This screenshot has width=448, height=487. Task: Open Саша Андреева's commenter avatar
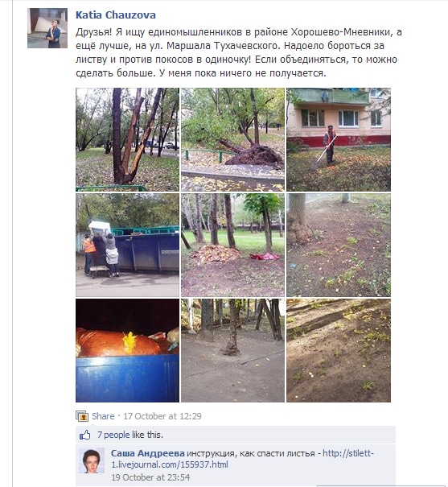[92, 460]
